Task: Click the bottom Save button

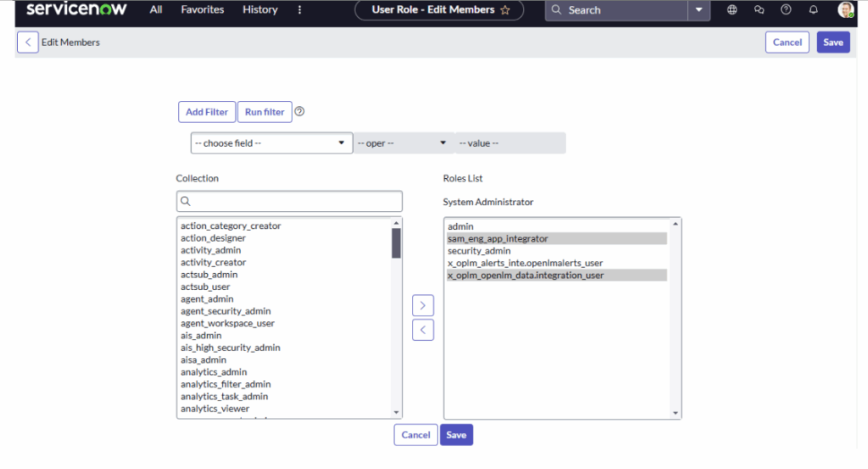Action: click(x=456, y=435)
